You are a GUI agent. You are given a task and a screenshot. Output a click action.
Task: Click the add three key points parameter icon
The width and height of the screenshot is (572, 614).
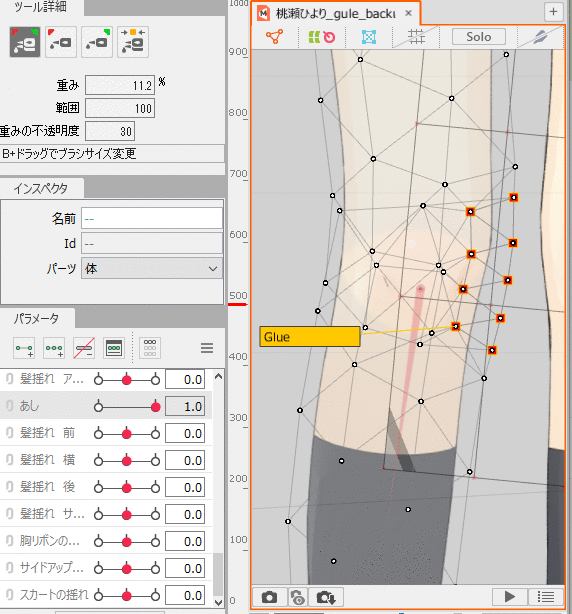point(54,348)
